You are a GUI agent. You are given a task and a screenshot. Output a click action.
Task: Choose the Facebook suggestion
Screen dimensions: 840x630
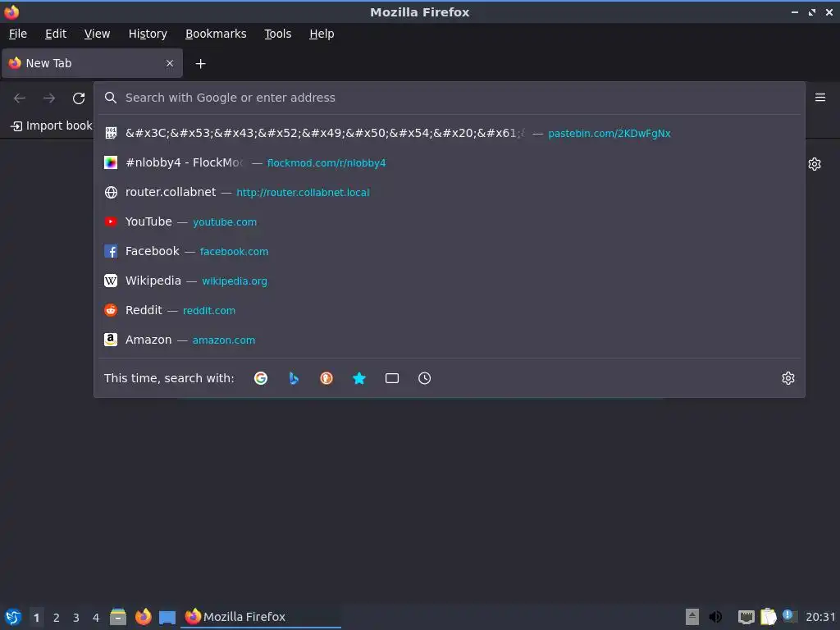[x=450, y=251]
